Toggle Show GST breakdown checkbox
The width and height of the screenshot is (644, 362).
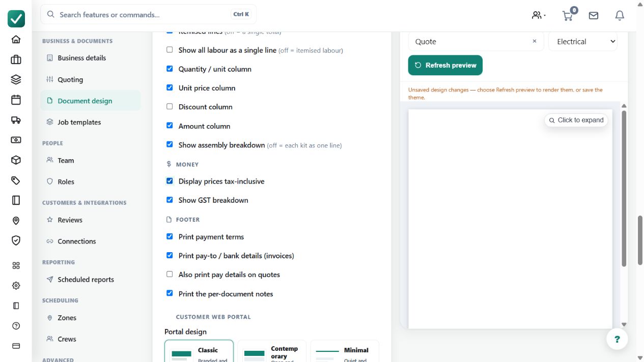coord(170,200)
